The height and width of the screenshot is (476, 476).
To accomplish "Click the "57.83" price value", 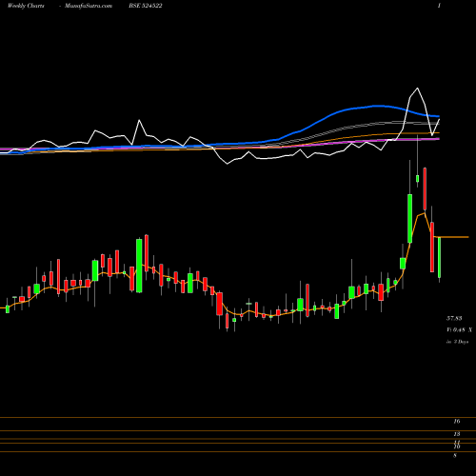I will 454,318.
